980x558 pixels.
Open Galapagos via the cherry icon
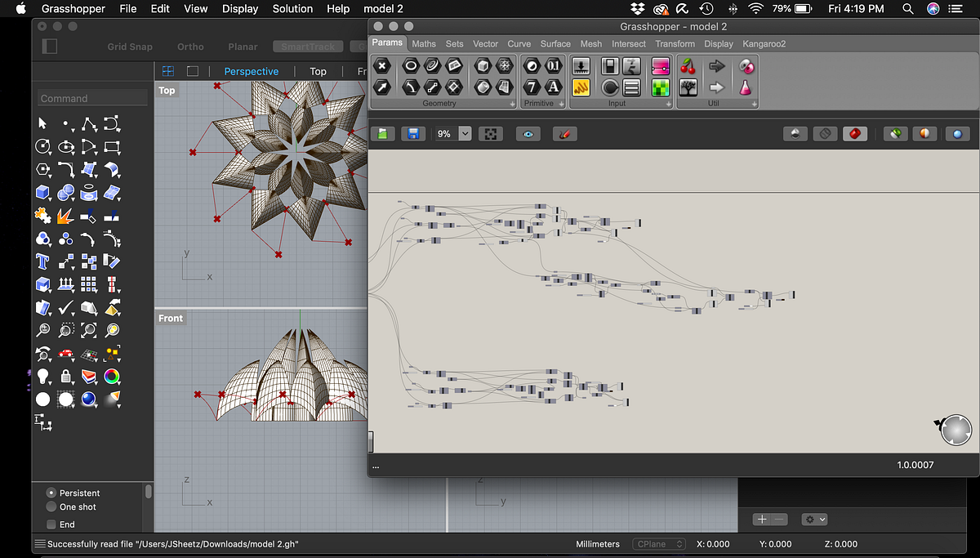[x=688, y=65]
